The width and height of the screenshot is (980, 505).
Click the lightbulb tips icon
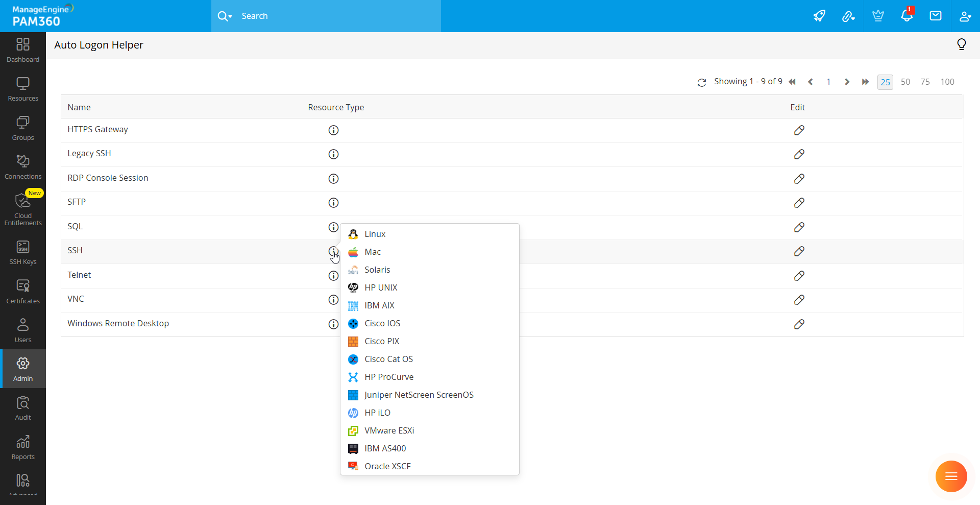(961, 45)
